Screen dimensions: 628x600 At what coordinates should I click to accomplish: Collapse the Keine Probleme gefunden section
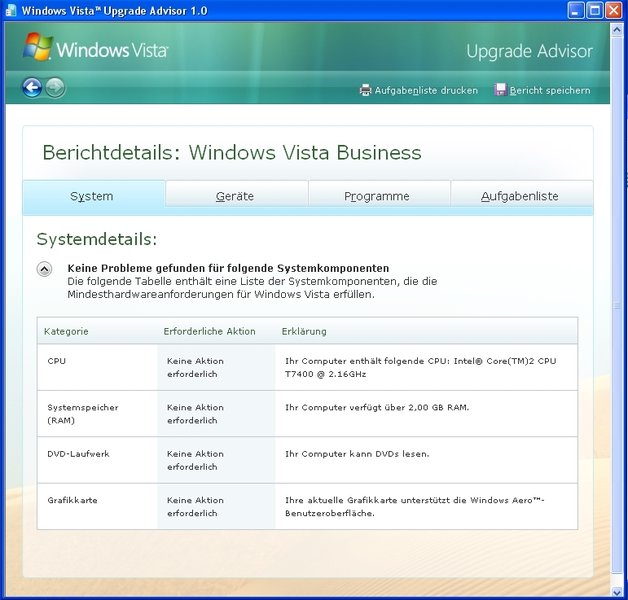click(44, 269)
